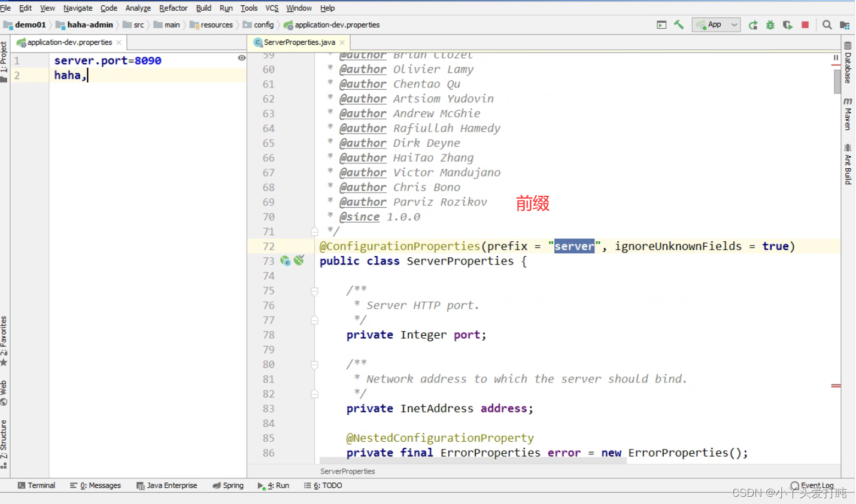The image size is (856, 504).
Task: Open the File menu
Action: click(5, 8)
